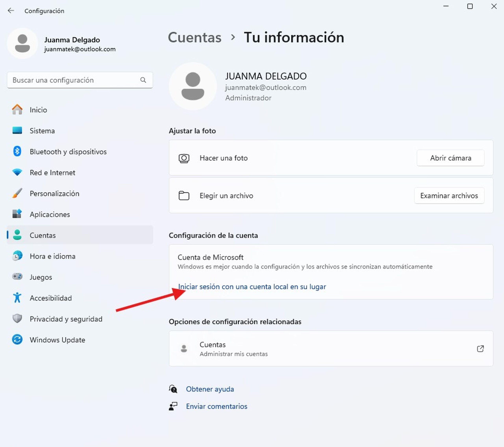This screenshot has width=504, height=447.
Task: Open the Personalización section
Action: pos(80,193)
